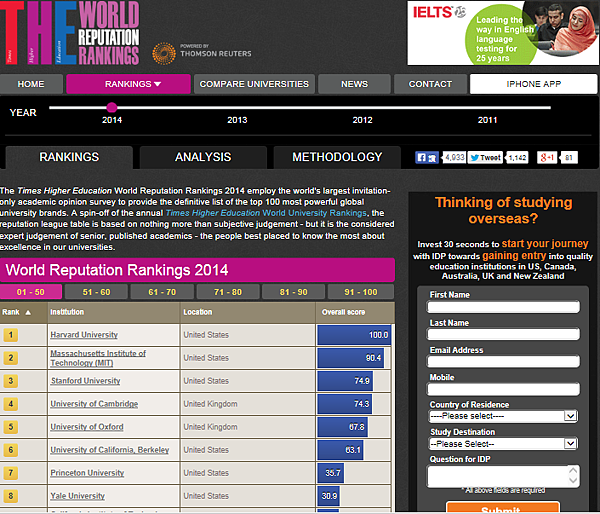
Task: Select year 2013 on the slider
Action: click(x=237, y=120)
